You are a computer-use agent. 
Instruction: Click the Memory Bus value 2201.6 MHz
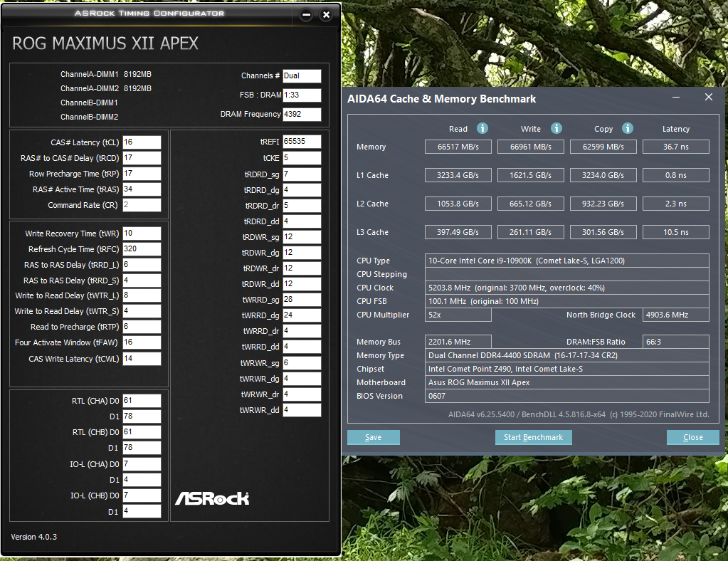point(458,341)
